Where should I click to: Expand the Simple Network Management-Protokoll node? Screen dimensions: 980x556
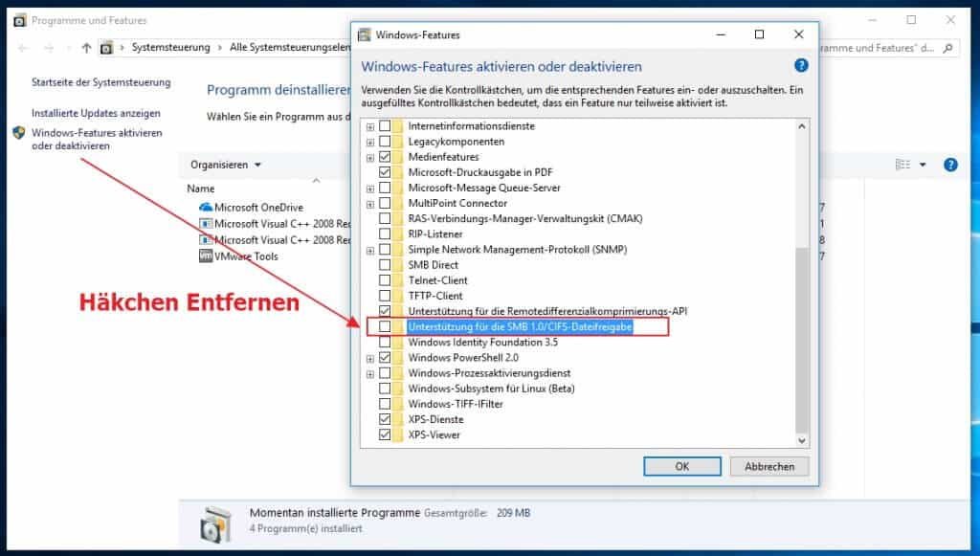(368, 249)
